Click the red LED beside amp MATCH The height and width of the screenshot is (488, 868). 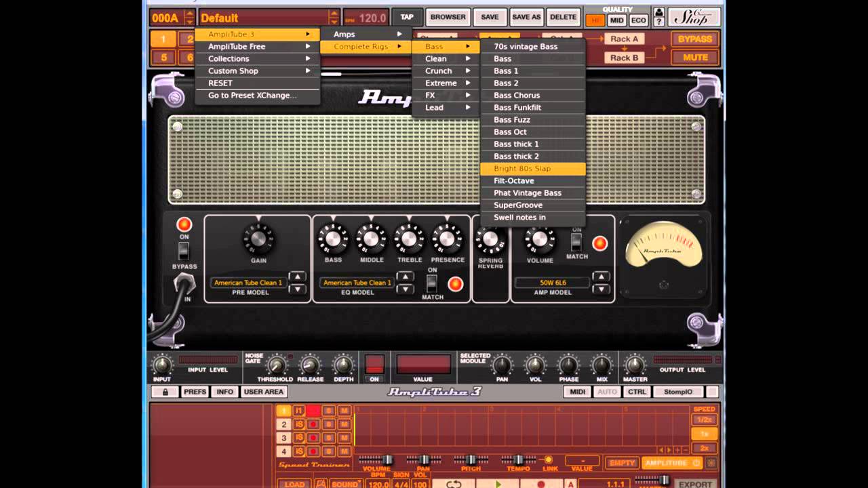point(599,243)
